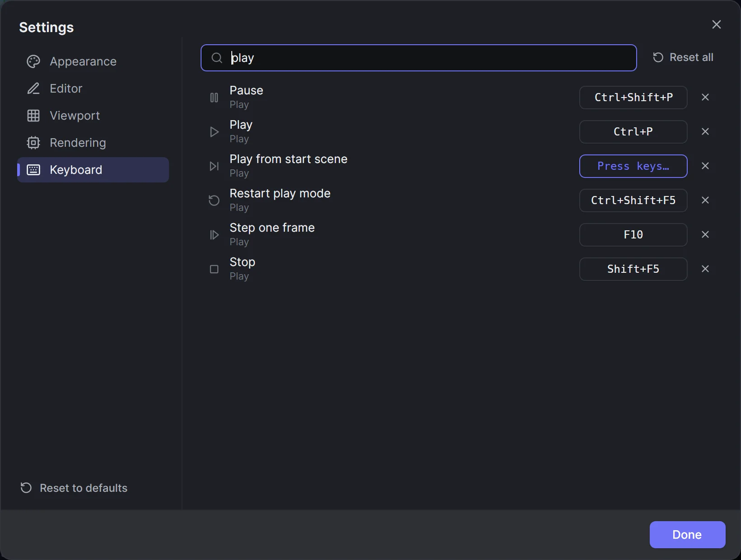741x560 pixels.
Task: Click Reset all shortcuts button
Action: click(x=683, y=57)
